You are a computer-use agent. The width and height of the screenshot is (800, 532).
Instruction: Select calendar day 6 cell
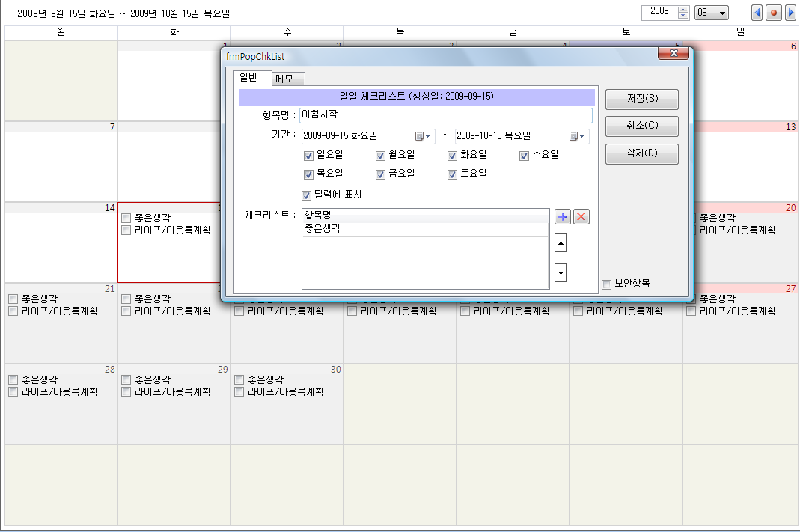point(746,82)
